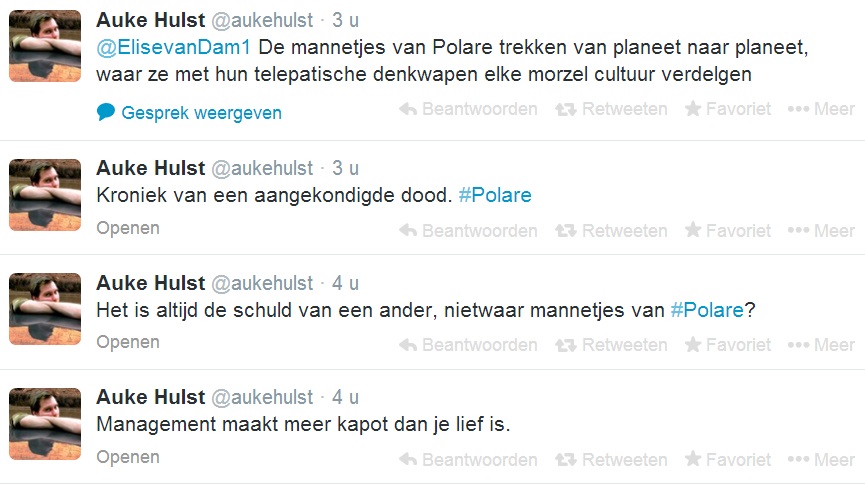This screenshot has width=865, height=485.
Task: Open Meer options on the first tweet
Action: [x=821, y=109]
